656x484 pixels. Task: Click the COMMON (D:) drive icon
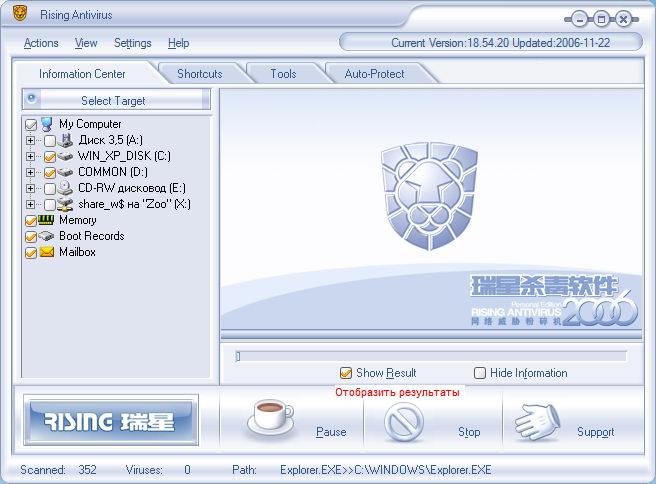pos(65,172)
